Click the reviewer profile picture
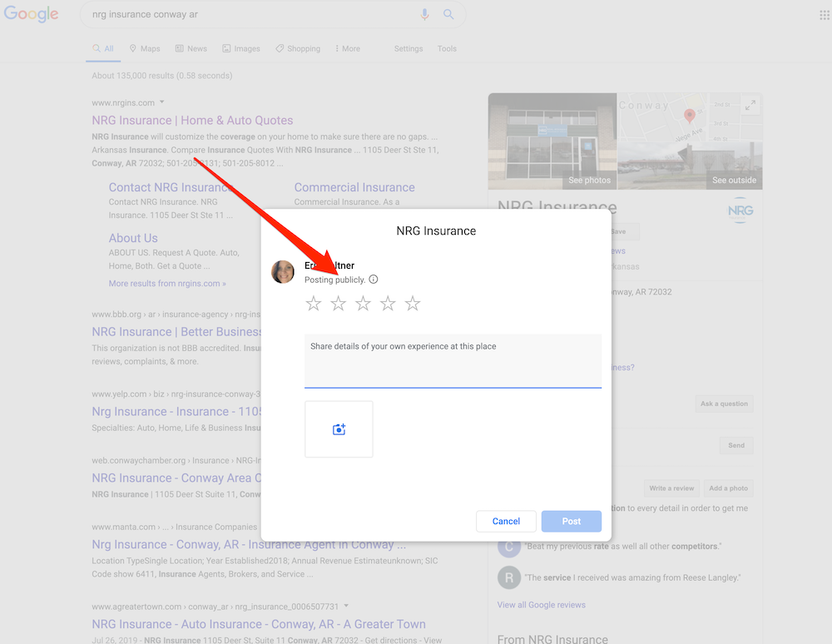The height and width of the screenshot is (644, 832). [283, 272]
